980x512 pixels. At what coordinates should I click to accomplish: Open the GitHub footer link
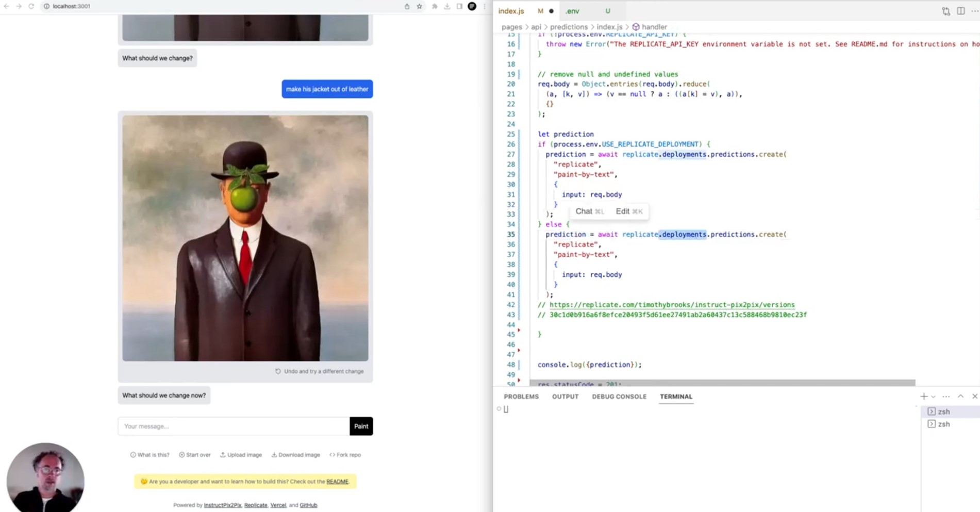click(x=308, y=505)
